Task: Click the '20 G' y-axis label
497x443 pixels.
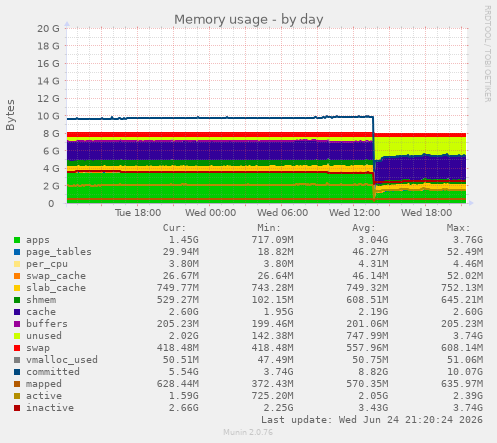Action: coord(48,29)
